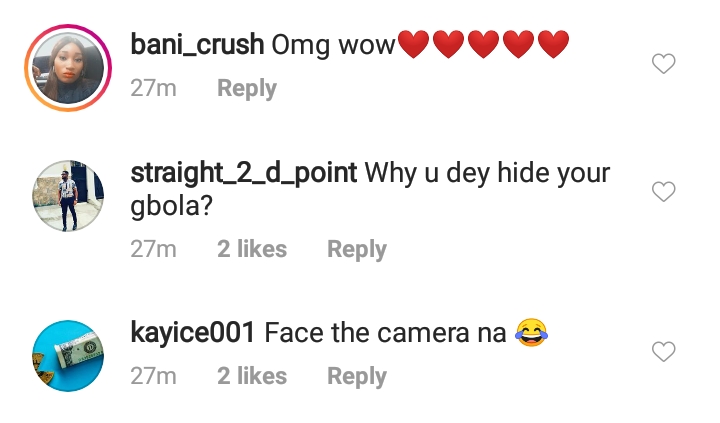
Task: View the 2 likes on straight_2_d_point's comment
Action: pyautogui.click(x=252, y=249)
